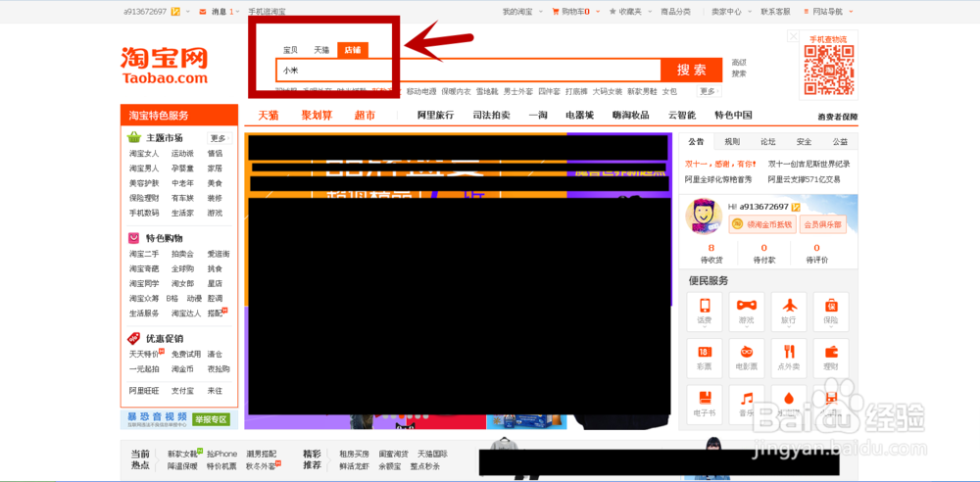Open 淘宝女人 category link
This screenshot has width=980, height=482.
pos(144,153)
